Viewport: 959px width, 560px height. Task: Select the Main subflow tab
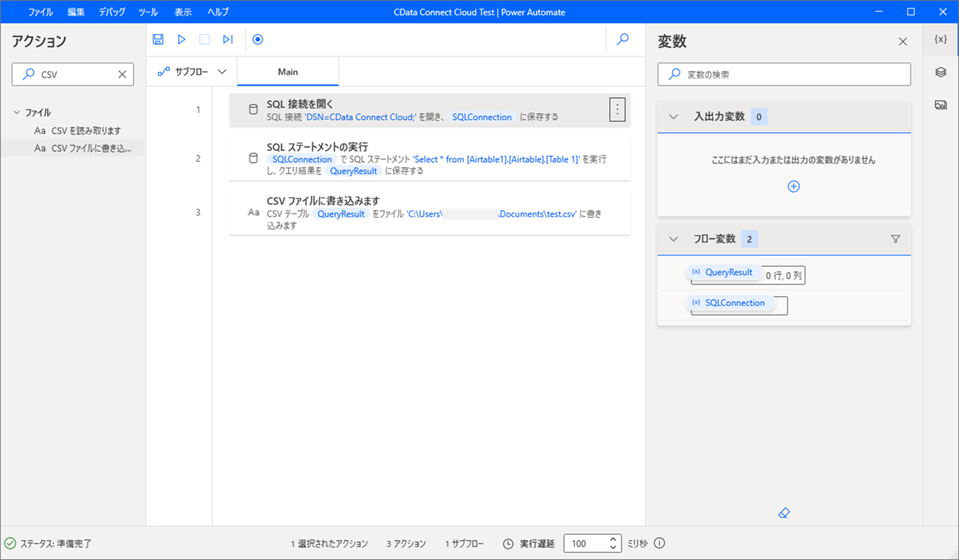(x=288, y=71)
